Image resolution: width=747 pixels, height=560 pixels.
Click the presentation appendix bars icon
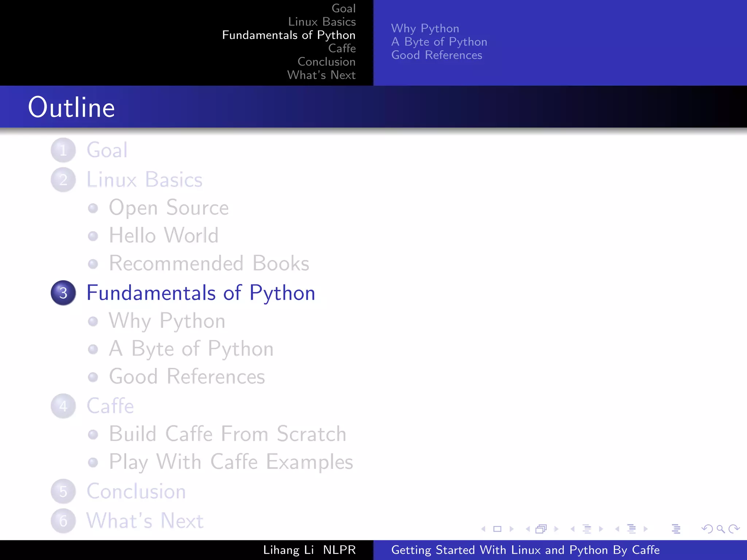point(676,529)
